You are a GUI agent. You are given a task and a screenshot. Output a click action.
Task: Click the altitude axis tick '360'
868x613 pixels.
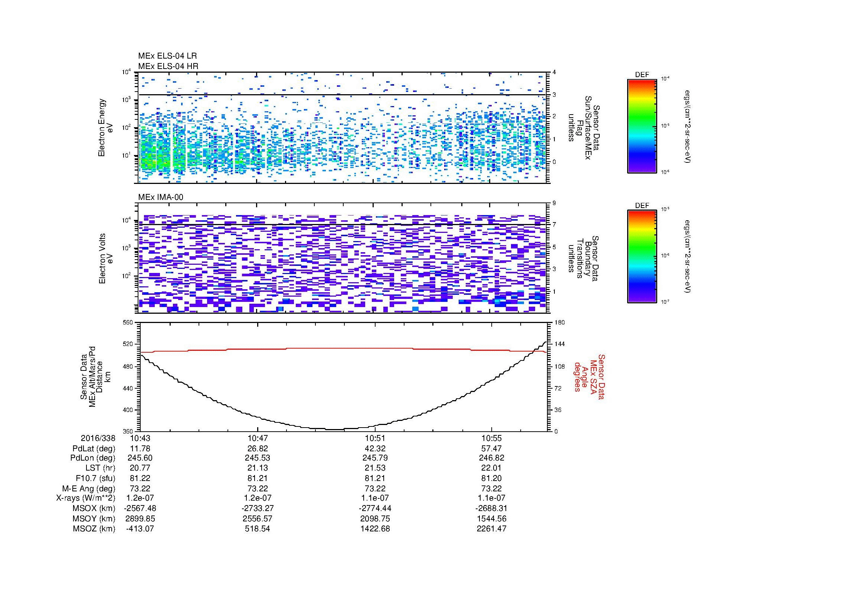click(x=128, y=431)
